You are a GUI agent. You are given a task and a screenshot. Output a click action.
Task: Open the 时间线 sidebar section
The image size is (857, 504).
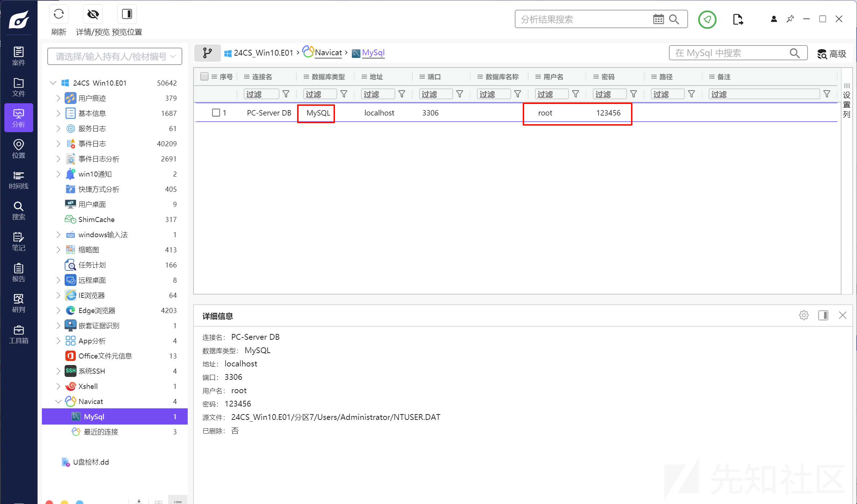pos(18,180)
